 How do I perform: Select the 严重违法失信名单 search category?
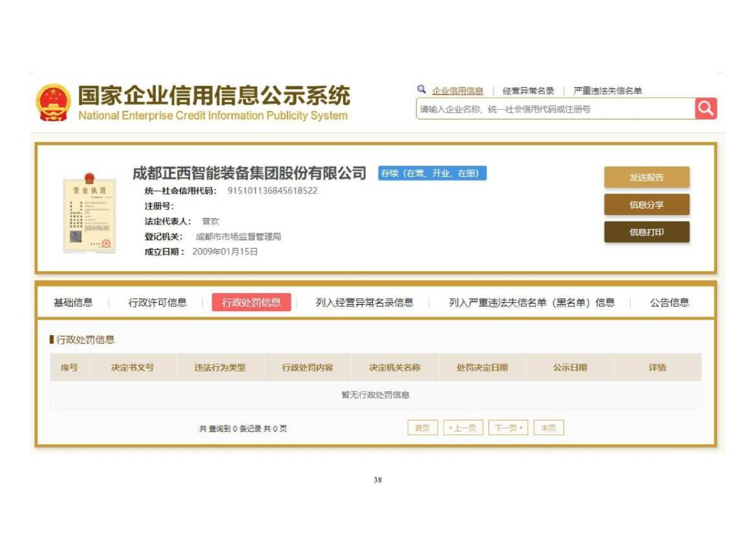(x=607, y=91)
